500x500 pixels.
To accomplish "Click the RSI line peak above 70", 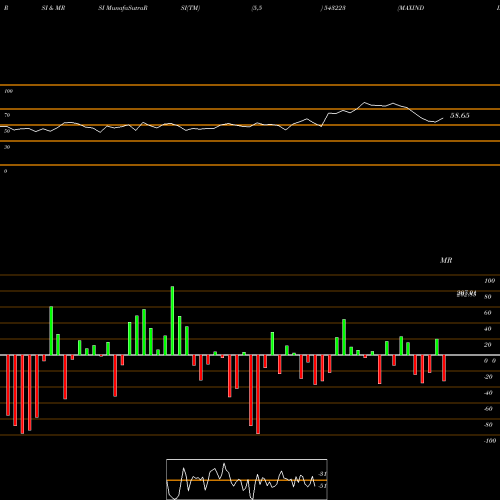I will click(x=364, y=102).
